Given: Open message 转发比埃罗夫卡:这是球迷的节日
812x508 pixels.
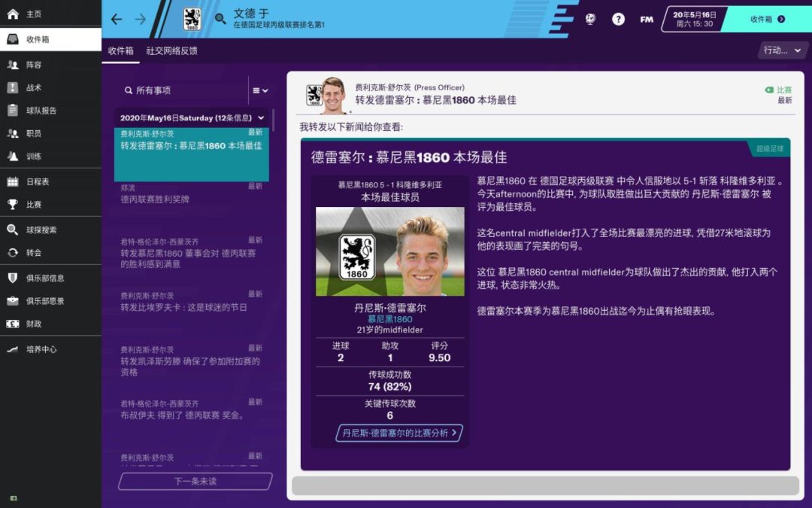Looking at the screenshot, I should pyautogui.click(x=192, y=315).
